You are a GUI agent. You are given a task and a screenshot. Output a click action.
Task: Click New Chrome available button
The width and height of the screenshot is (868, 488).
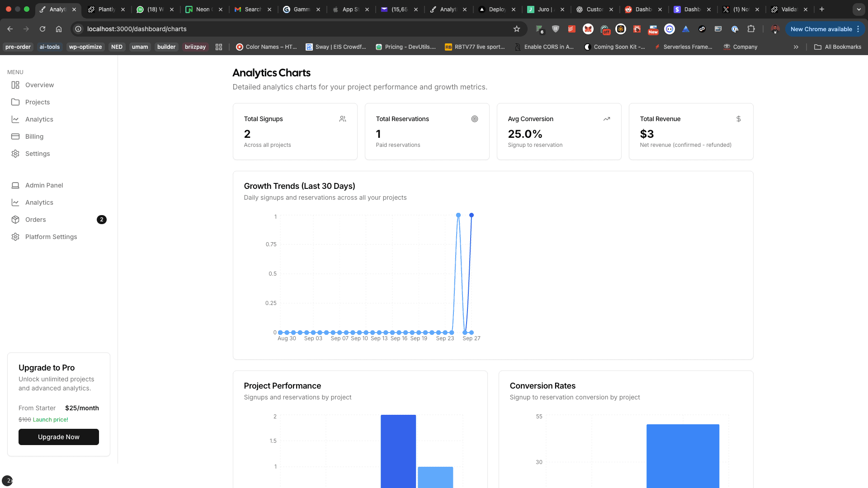click(821, 29)
